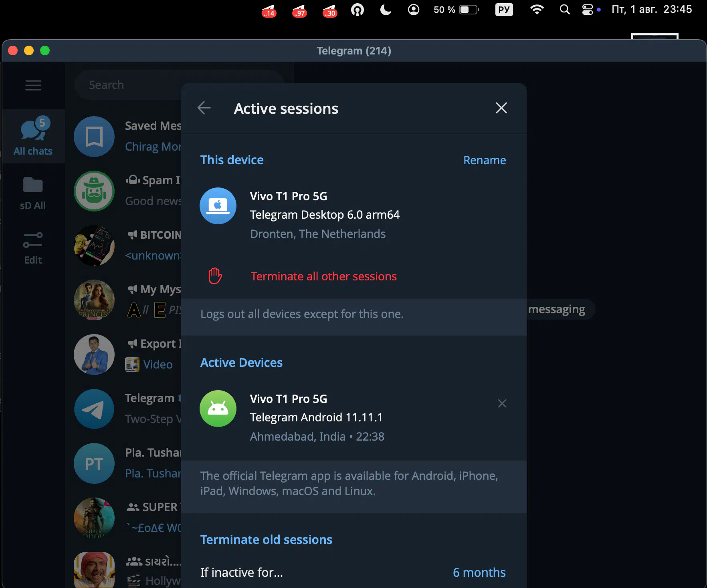Click the Chirag Mor preview text in Saved Messages
Image resolution: width=707 pixels, height=588 pixels.
point(154,147)
